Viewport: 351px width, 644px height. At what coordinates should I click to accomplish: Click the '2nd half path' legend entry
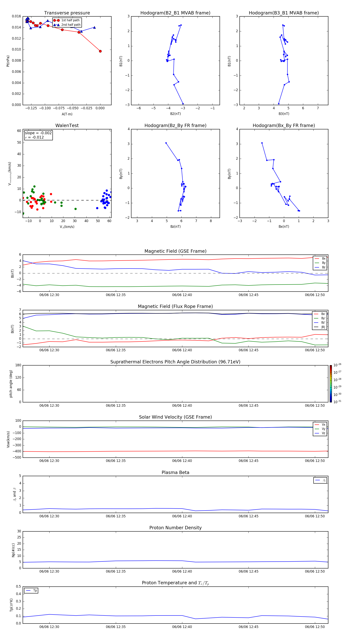pos(67,25)
